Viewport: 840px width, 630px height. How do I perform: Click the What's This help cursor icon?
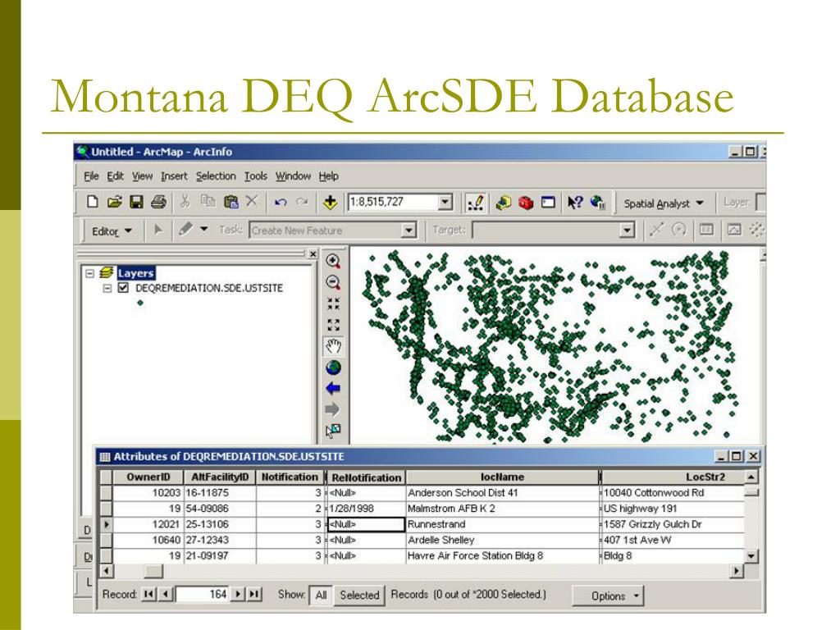(575, 203)
